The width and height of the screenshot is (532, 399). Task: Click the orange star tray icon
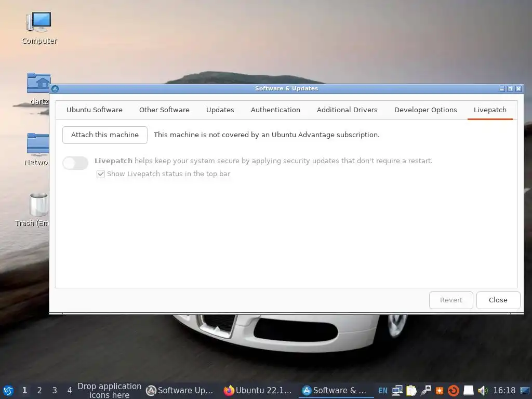click(440, 391)
